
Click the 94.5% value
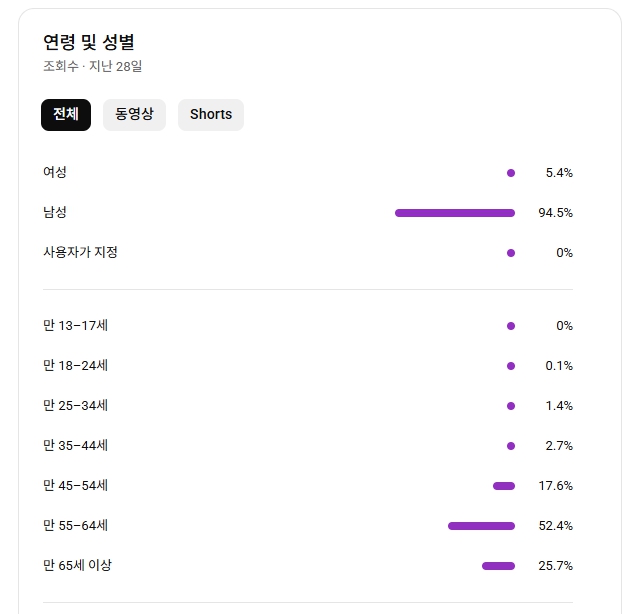click(x=555, y=213)
